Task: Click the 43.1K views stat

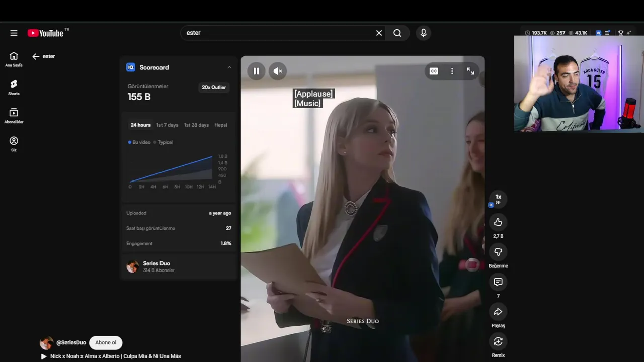Action: click(x=578, y=33)
